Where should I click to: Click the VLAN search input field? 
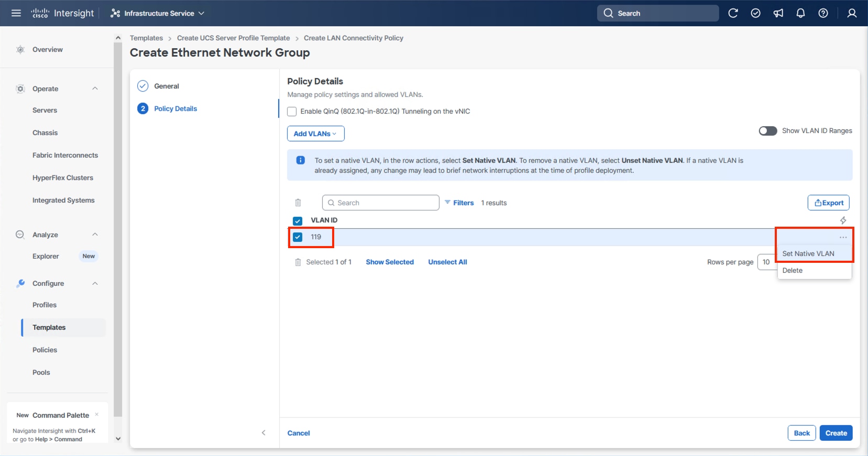pyautogui.click(x=385, y=203)
